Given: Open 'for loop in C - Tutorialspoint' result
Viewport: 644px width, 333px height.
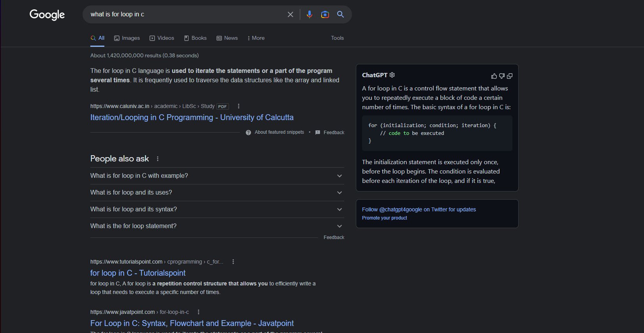Looking at the screenshot, I should [x=138, y=273].
